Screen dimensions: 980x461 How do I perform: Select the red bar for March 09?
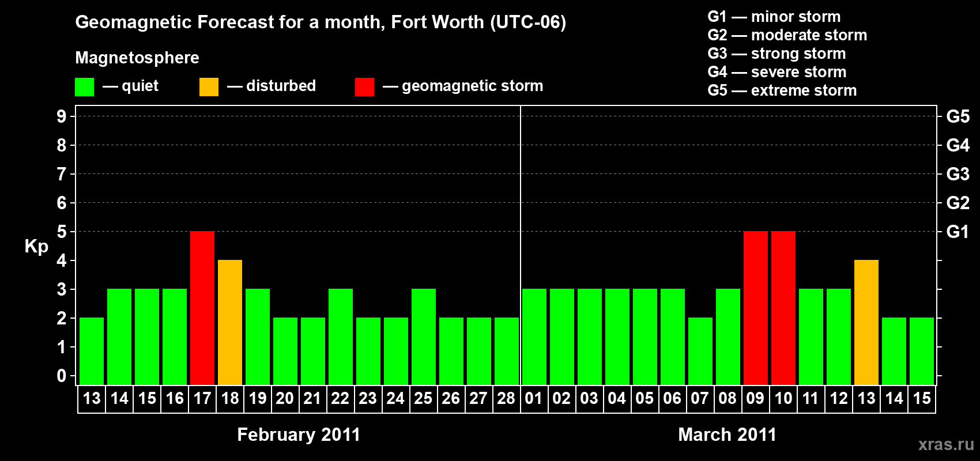(x=756, y=308)
